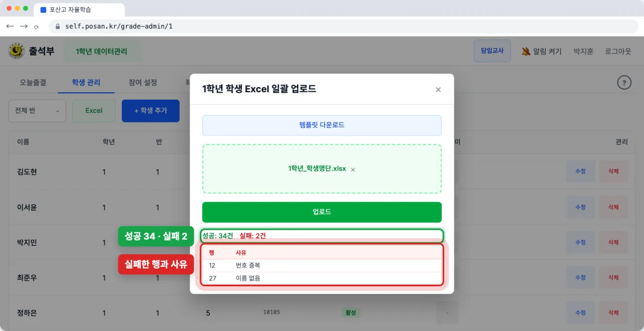Open help with question mark icon
The width and height of the screenshot is (644, 331).
pos(624,83)
